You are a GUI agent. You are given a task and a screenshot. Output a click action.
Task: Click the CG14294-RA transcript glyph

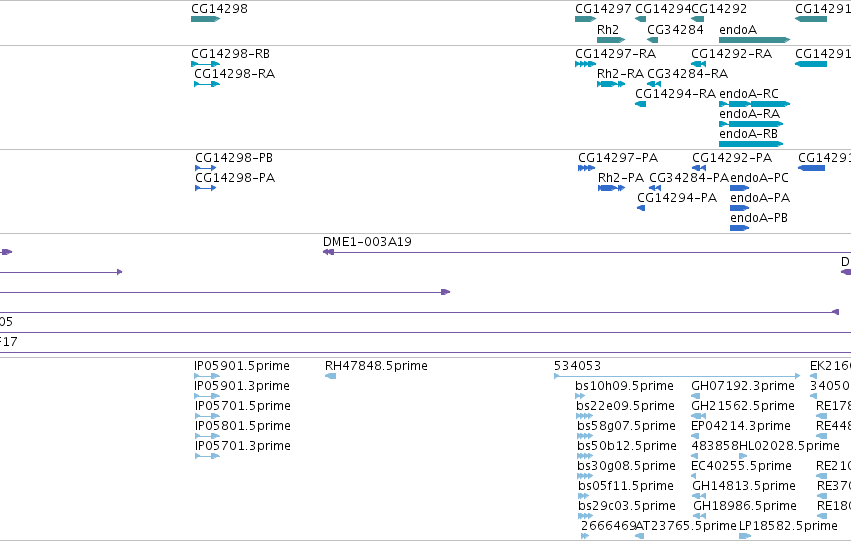(x=640, y=104)
